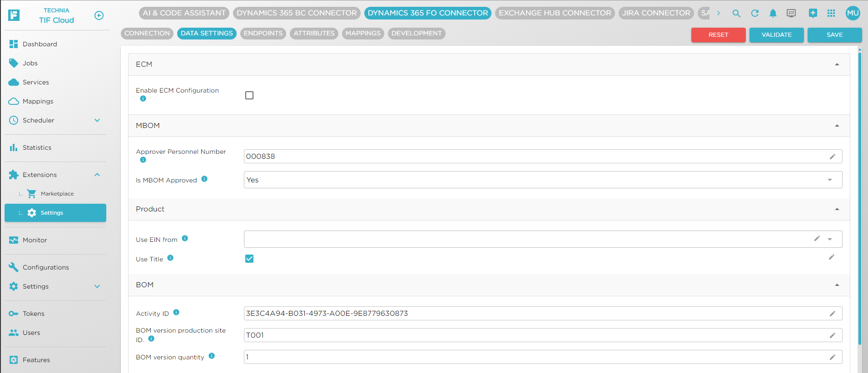The height and width of the screenshot is (373, 868).
Task: Switch to the Endpoints tab
Action: (263, 34)
